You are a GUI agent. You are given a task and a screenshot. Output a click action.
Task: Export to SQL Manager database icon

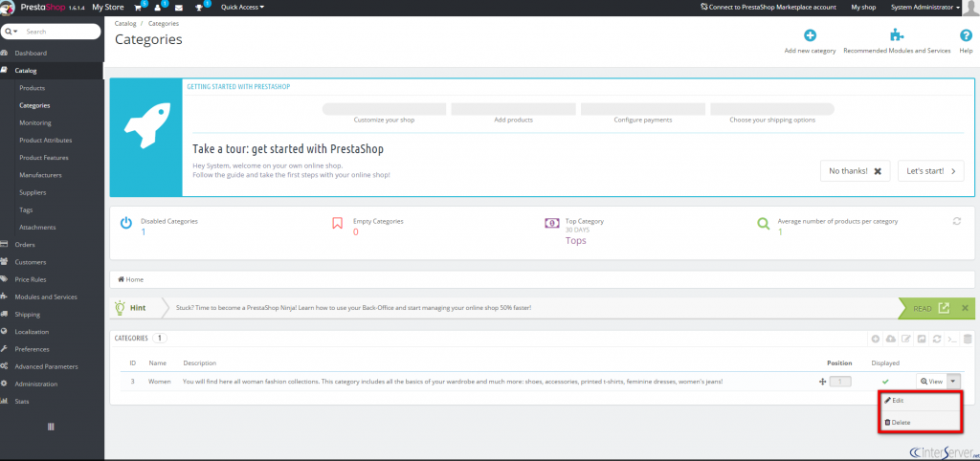968,339
